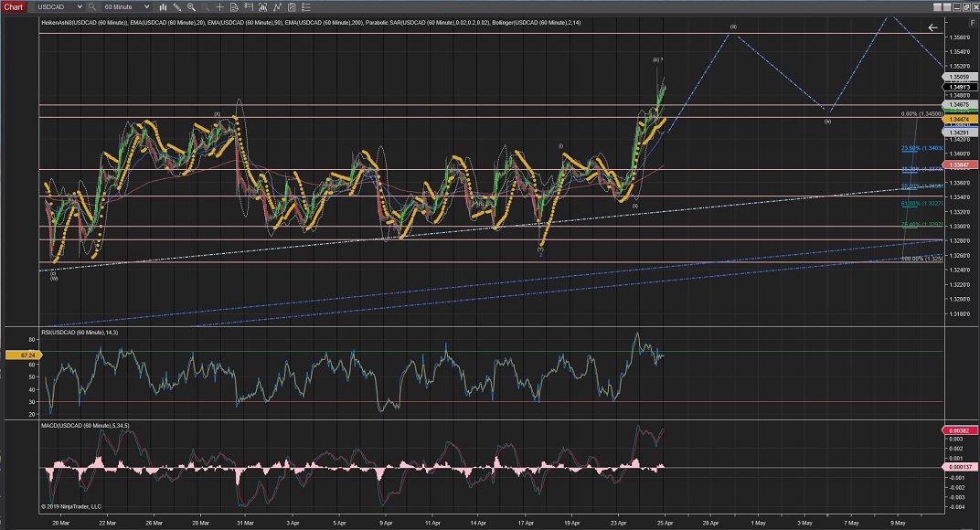Expand the 60 Minute interval dropdown
The width and height of the screenshot is (980, 530).
click(146, 6)
